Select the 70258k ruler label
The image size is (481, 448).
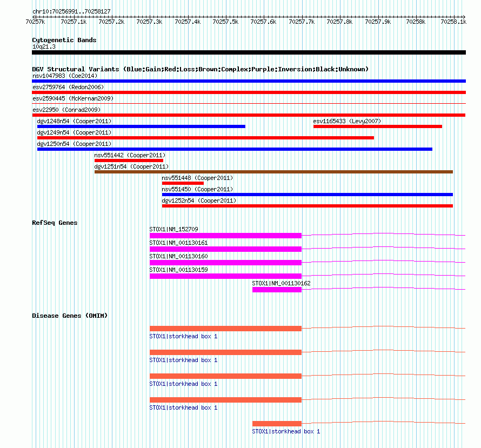pyautogui.click(x=416, y=22)
